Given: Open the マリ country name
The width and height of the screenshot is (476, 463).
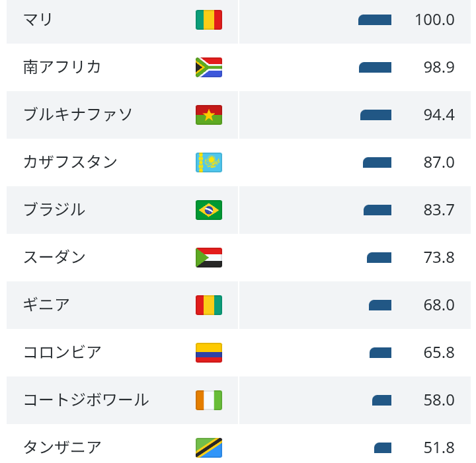Looking at the screenshot, I should pos(38,20).
